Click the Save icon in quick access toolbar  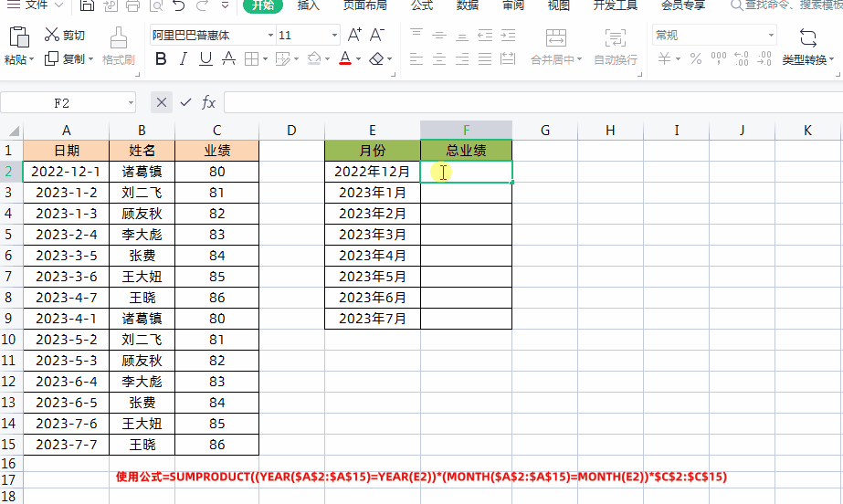[x=87, y=5]
